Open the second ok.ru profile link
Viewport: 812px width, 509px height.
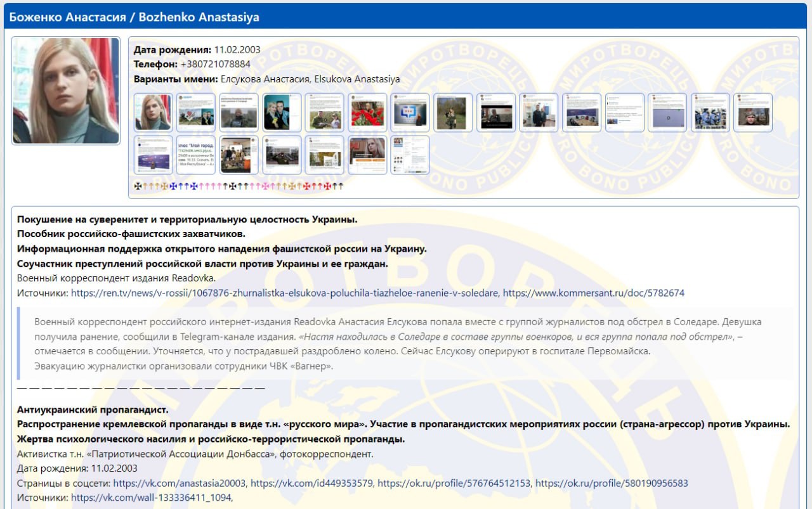click(612, 483)
